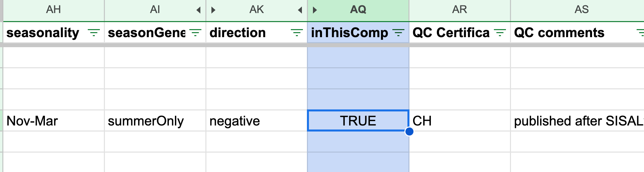Open filter icon for QC comments column
The width and height of the screenshot is (644, 172).
click(640, 33)
